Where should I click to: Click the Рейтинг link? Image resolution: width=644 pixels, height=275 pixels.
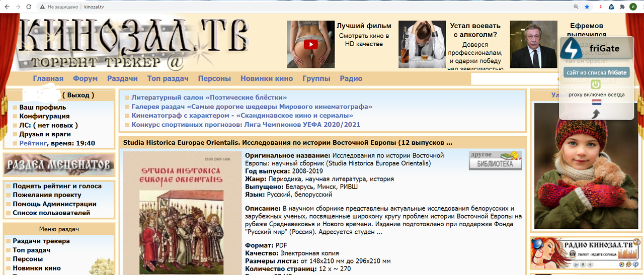pyautogui.click(x=33, y=143)
